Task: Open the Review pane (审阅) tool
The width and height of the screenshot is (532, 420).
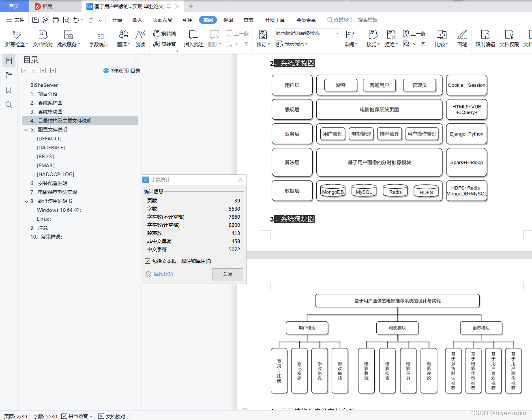Action: click(351, 39)
